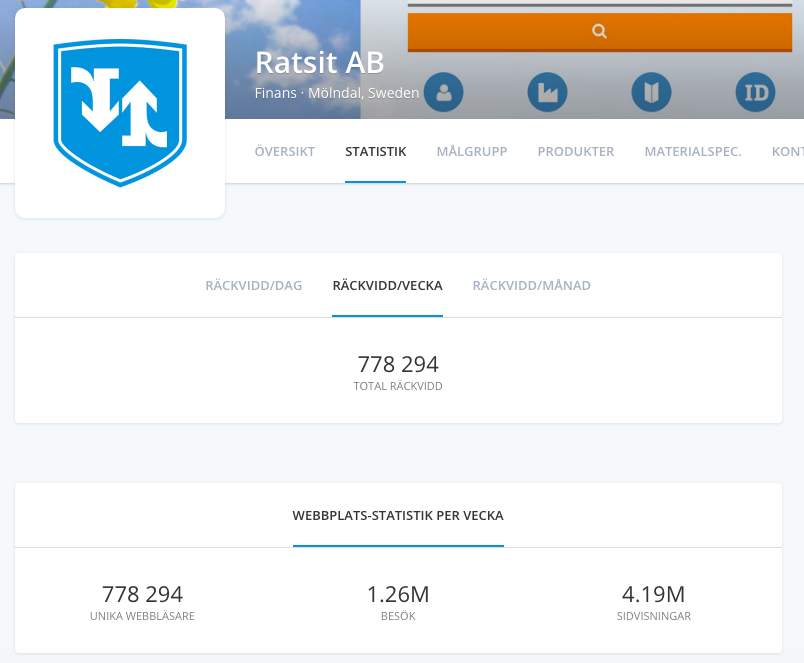
Task: Show Räckvidd/Dag statistics
Action: [254, 286]
